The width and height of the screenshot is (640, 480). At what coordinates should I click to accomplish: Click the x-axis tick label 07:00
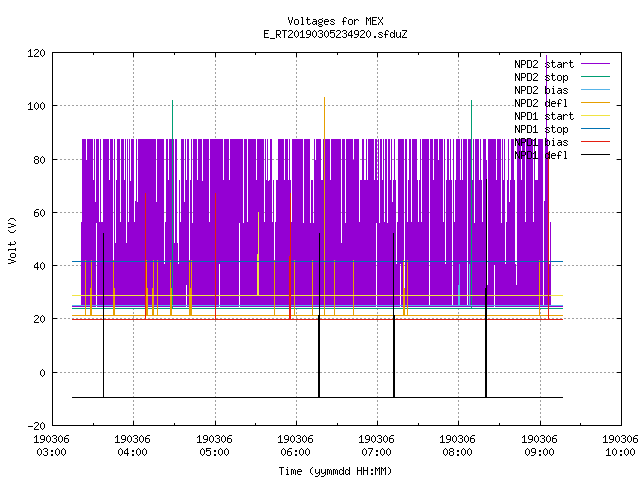(x=376, y=452)
